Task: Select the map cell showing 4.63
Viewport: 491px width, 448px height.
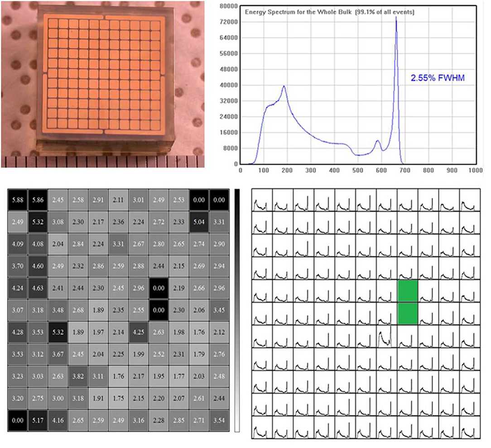Action: point(38,288)
